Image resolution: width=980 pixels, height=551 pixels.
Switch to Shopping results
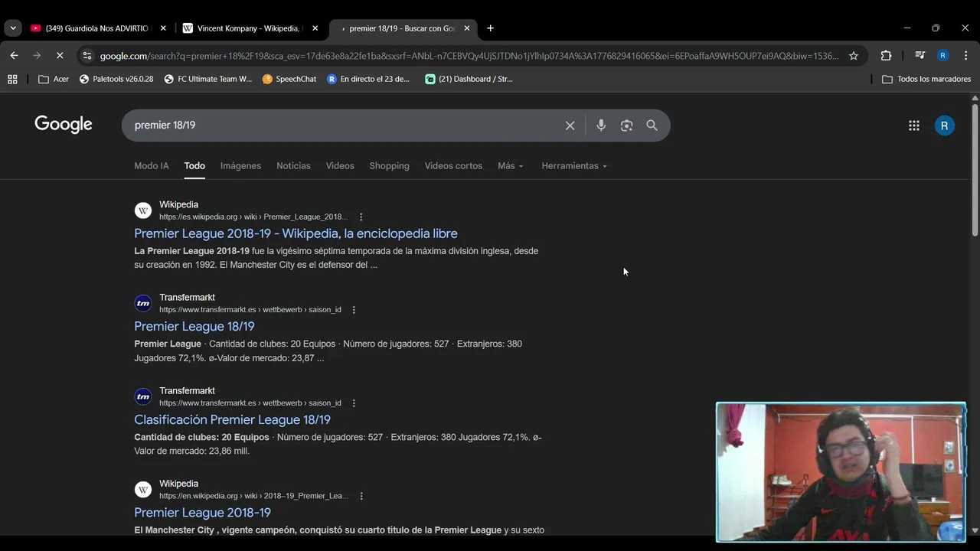(389, 166)
